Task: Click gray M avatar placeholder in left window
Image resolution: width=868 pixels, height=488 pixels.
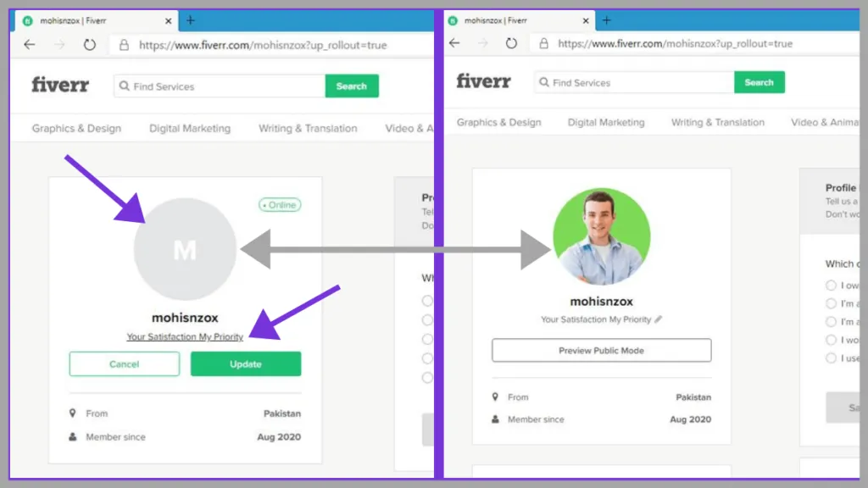Action: (185, 249)
